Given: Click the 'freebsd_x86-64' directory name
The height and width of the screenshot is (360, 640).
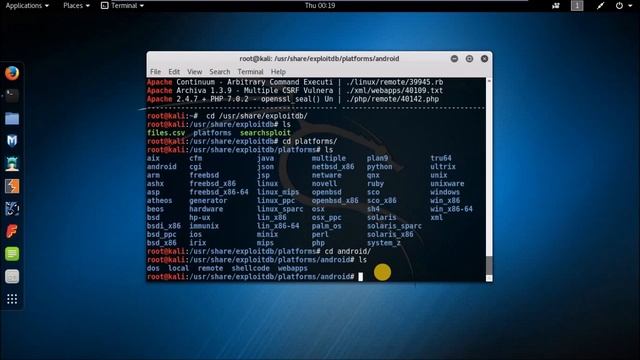Looking at the screenshot, I should click(x=219, y=192).
